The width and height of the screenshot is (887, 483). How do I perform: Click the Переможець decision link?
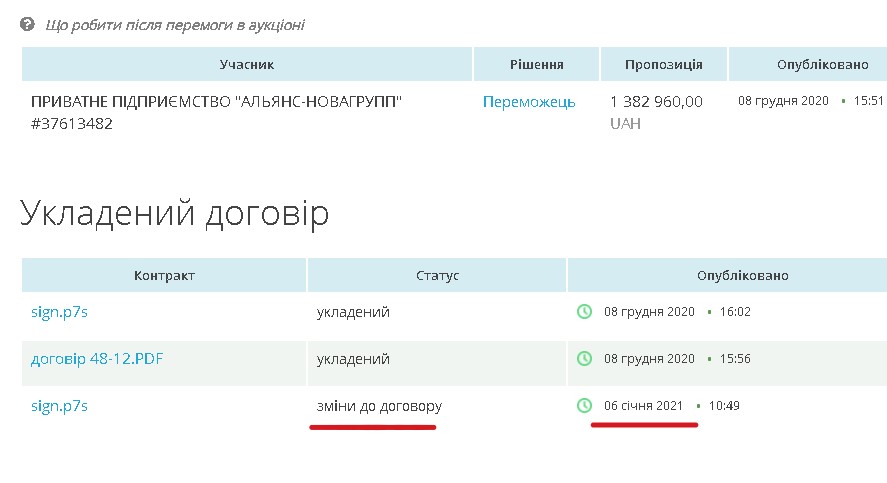529,102
